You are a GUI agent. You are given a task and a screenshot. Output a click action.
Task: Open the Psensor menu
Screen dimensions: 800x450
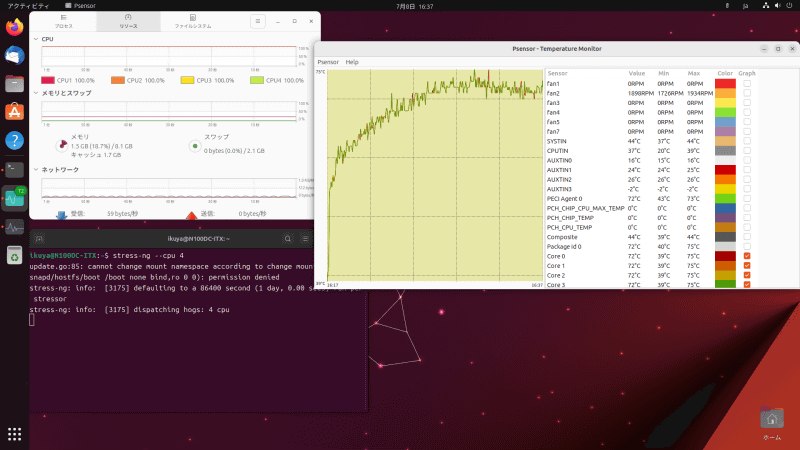point(328,62)
